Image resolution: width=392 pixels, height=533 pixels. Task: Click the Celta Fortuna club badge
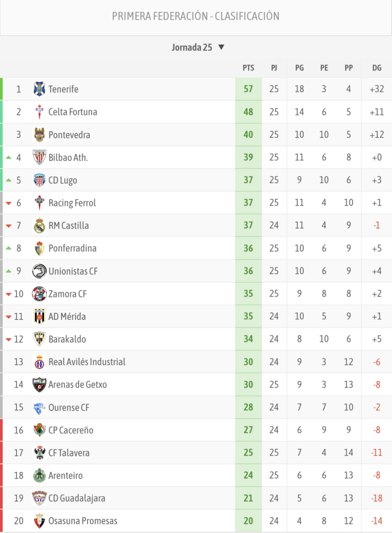[40, 112]
